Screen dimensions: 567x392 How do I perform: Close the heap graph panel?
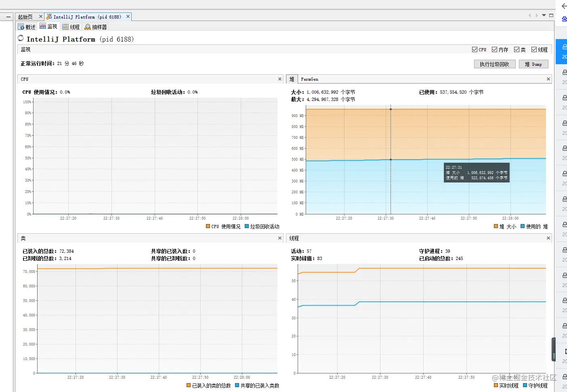(x=548, y=79)
